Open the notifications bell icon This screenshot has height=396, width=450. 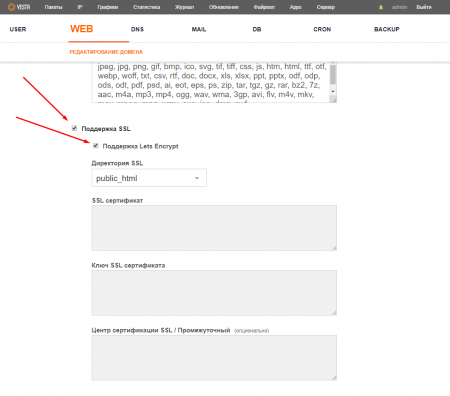pos(381,7)
